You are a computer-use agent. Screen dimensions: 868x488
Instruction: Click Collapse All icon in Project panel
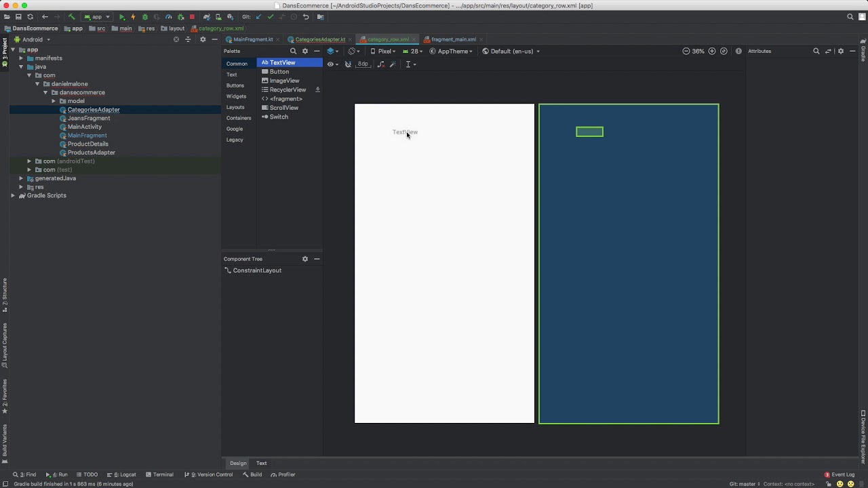coord(188,39)
